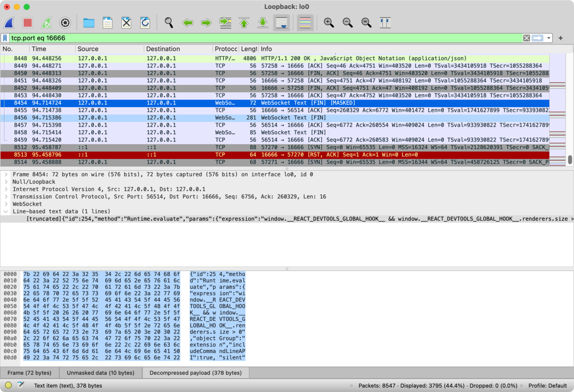
Task: Expand the Null/Loopback tree node
Action: [6, 182]
